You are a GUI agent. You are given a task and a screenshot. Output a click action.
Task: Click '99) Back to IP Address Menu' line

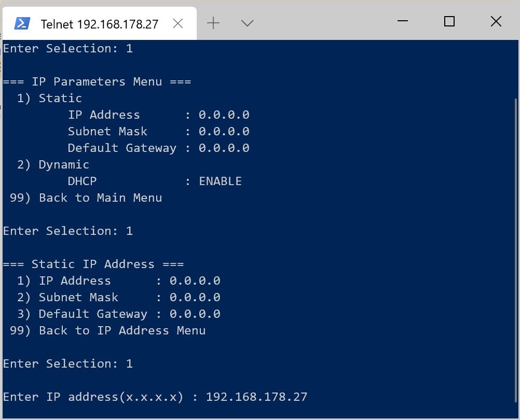[x=107, y=331]
